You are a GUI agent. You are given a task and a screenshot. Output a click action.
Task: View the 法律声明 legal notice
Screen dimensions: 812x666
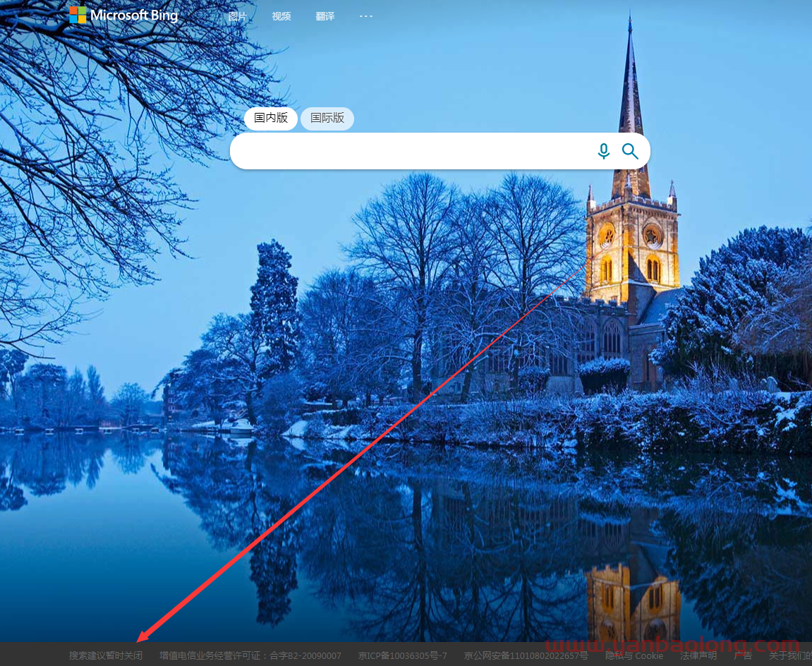click(x=698, y=655)
